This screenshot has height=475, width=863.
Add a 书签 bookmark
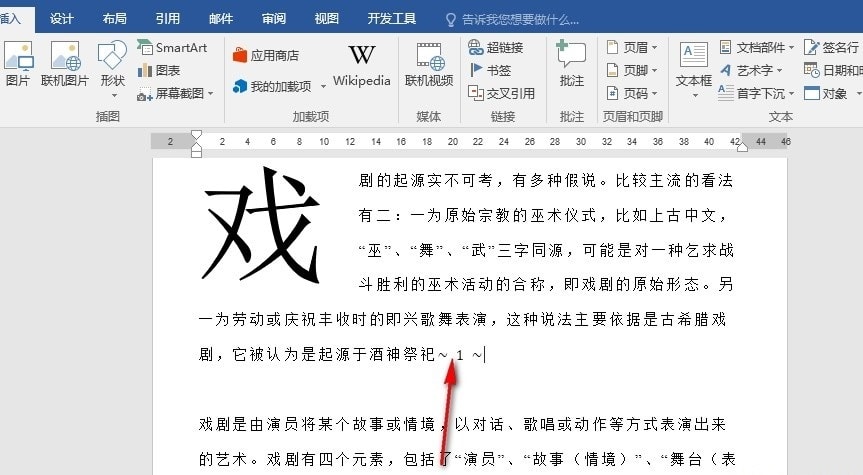tap(490, 70)
